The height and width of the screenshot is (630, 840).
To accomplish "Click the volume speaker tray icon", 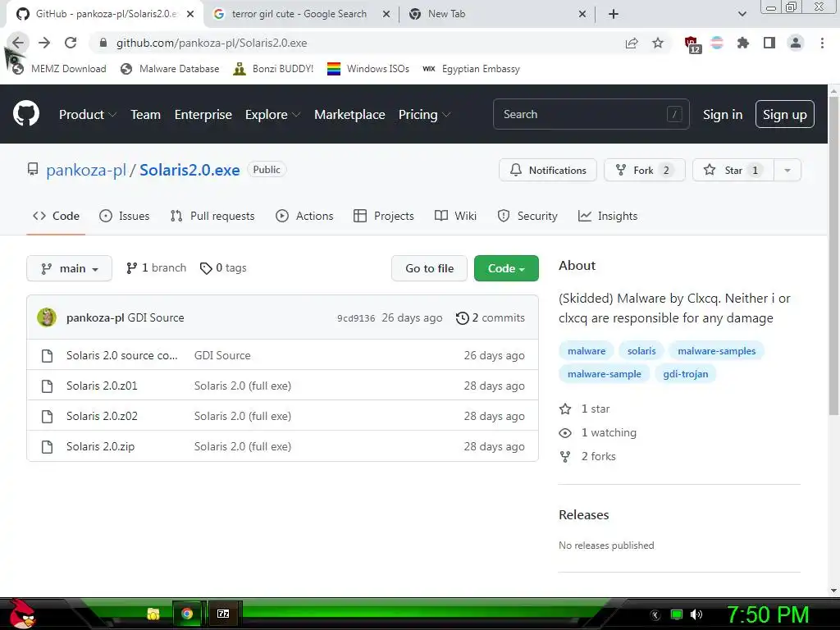I will point(696,614).
